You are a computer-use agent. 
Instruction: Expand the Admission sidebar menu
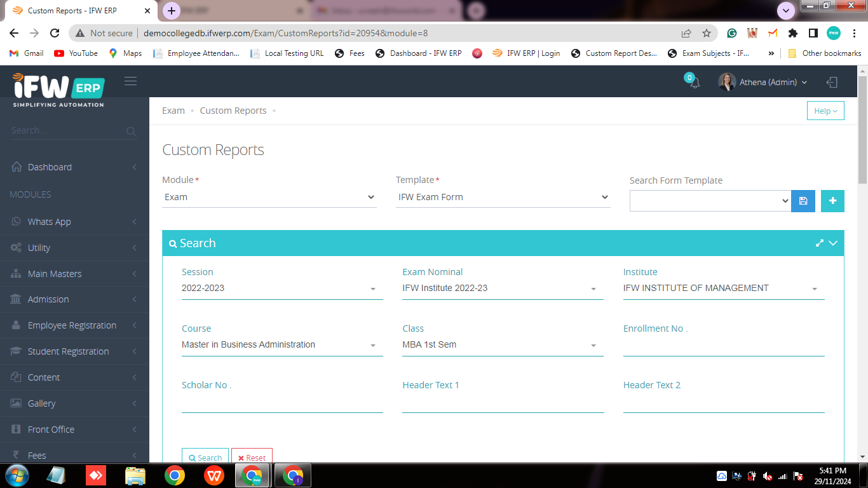pos(74,299)
